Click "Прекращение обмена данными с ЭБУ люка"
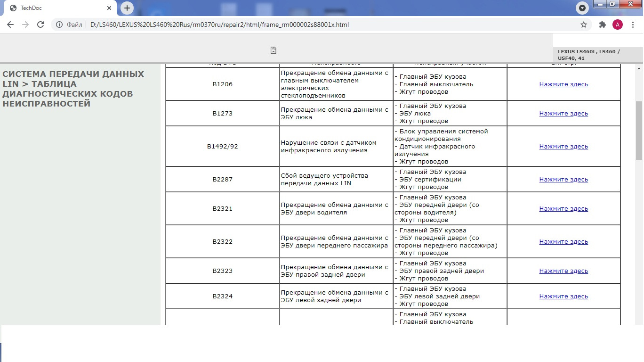 click(335, 114)
